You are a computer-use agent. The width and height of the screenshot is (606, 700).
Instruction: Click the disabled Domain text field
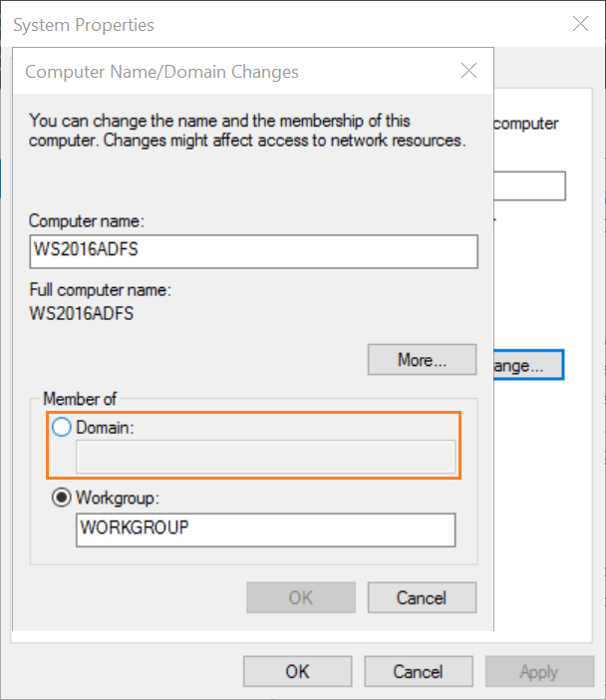click(265, 457)
